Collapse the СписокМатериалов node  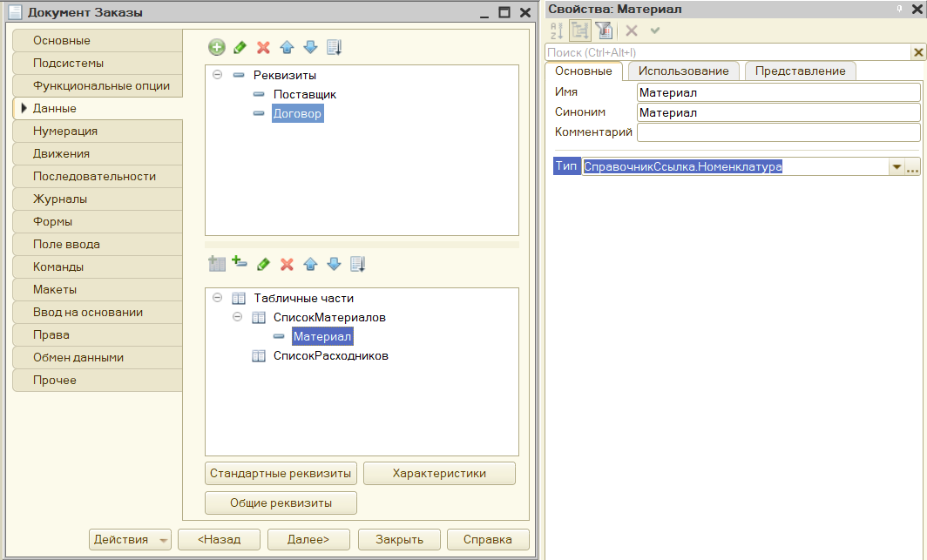[x=238, y=317]
